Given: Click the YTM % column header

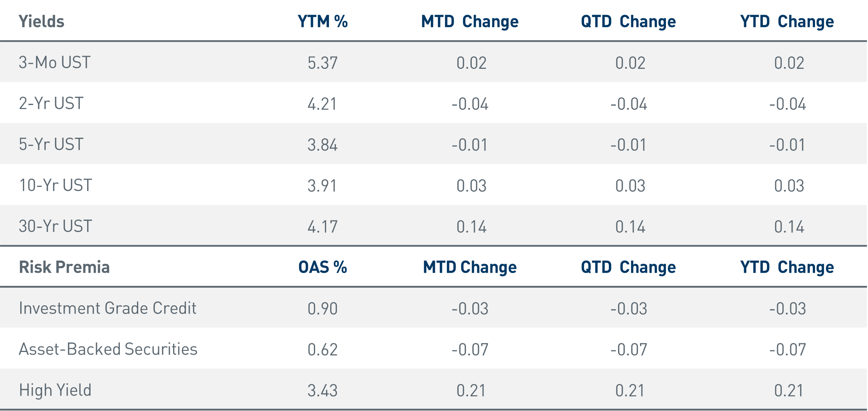Looking at the screenshot, I should [323, 21].
